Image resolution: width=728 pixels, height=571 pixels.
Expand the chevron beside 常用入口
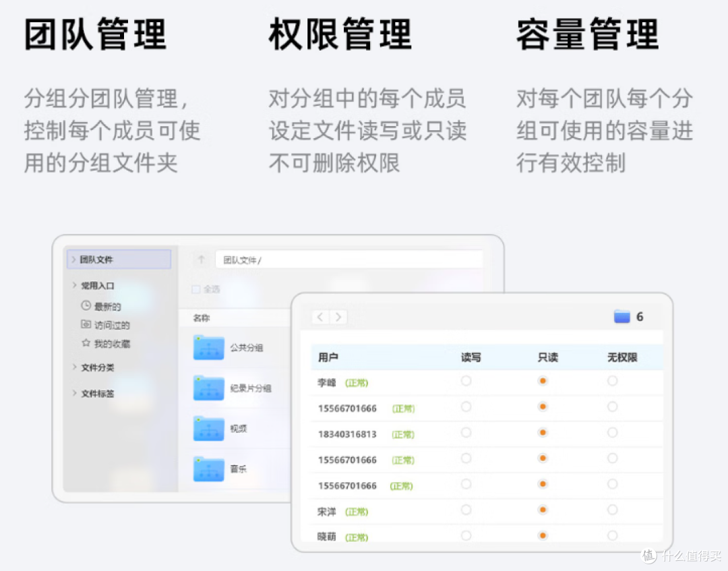74,285
